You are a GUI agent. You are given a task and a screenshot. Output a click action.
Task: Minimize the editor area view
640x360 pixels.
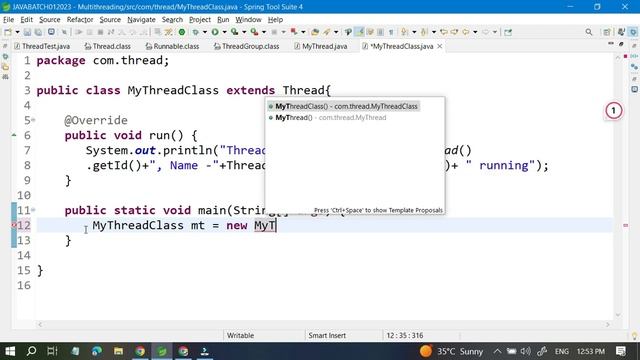(x=611, y=43)
